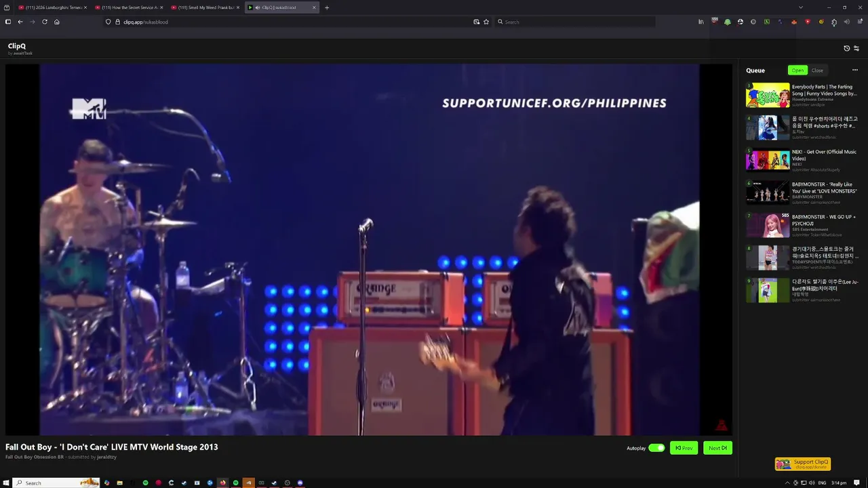Click 'NEK! - Get Over (Official Music Video)' title

point(825,155)
